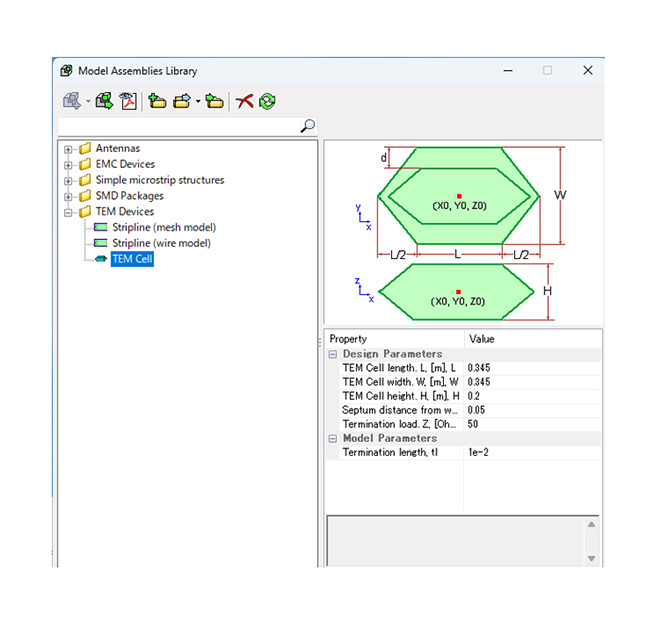Open the PDF preview document icon
The height and width of the screenshot is (621, 660).
pos(128,101)
